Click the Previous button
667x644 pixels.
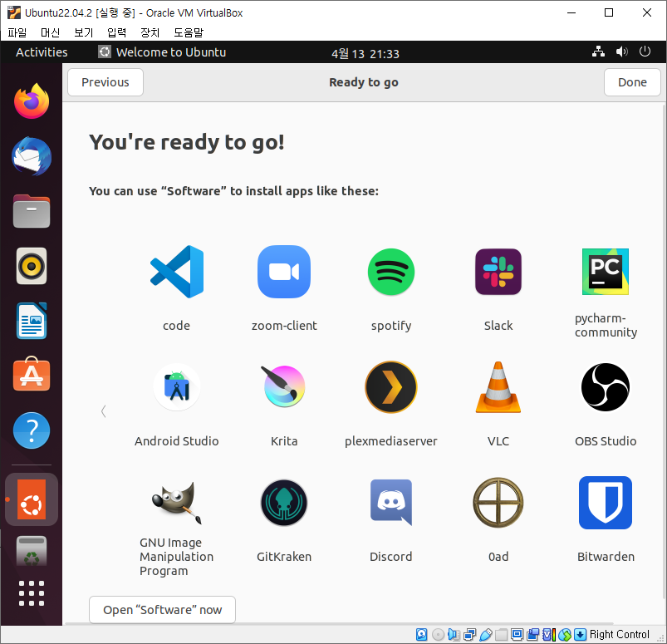point(105,82)
